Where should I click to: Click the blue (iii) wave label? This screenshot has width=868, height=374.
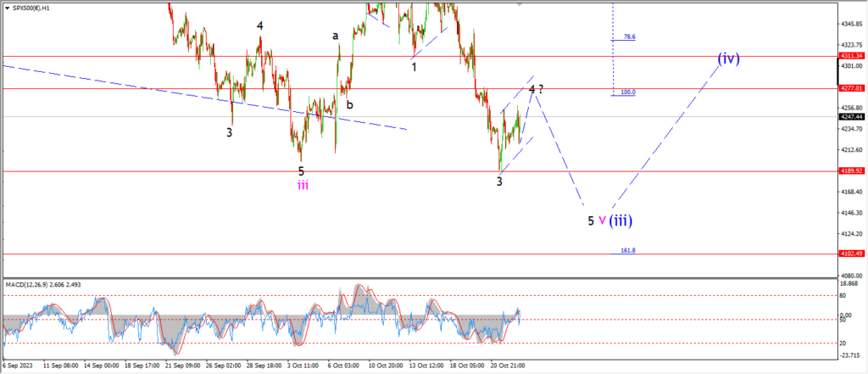coord(620,220)
